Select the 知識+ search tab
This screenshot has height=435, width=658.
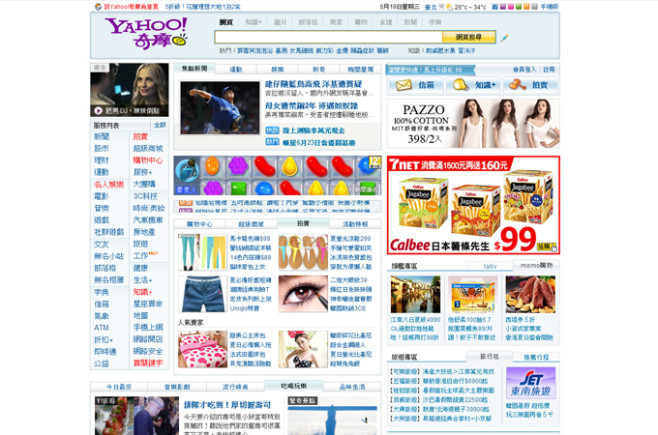pyautogui.click(x=253, y=22)
